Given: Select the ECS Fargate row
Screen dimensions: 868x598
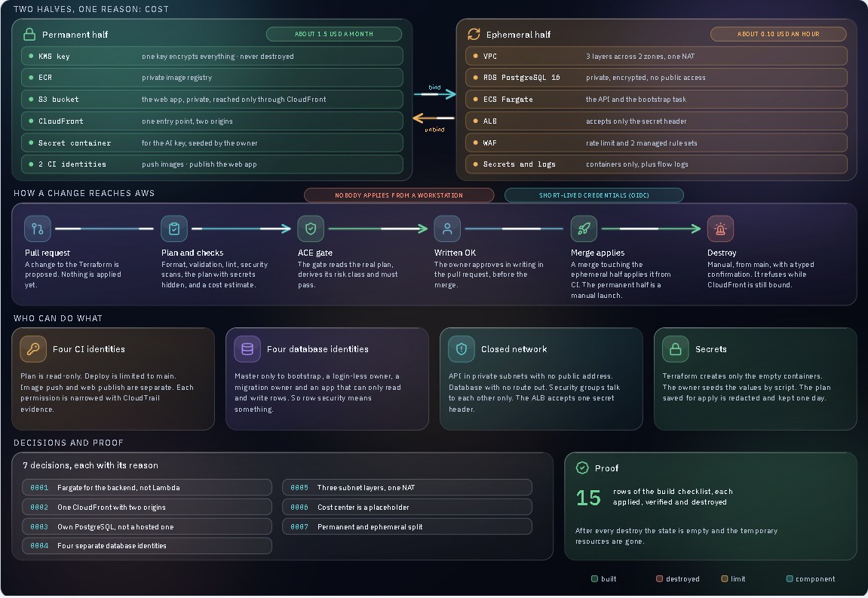Looking at the screenshot, I should 657,100.
